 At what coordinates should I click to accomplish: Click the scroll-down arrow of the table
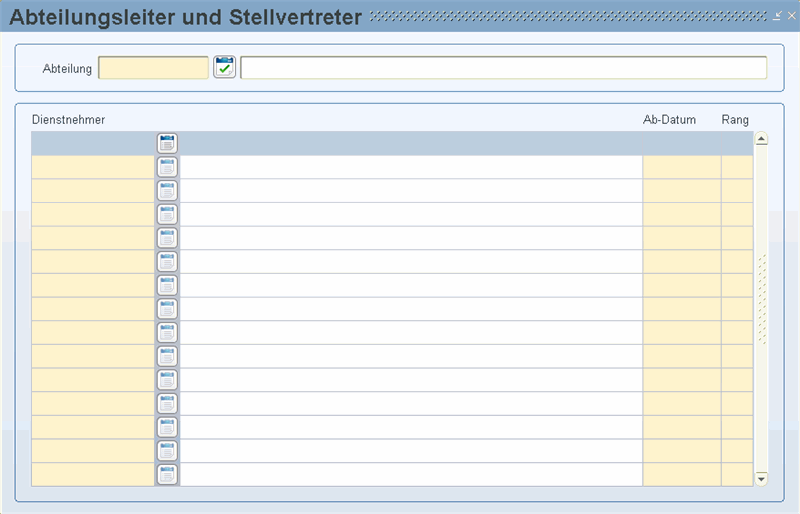(761, 479)
